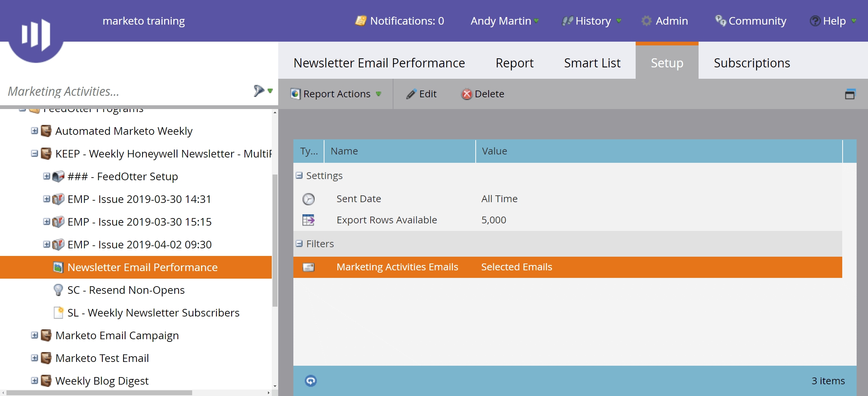Click the refresh icon in grid footer

pos(310,380)
